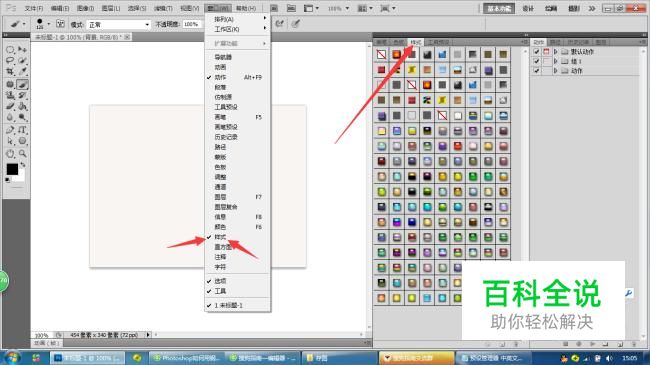
Task: Choose 图层 F7 in the Window menu
Action: (x=238, y=197)
